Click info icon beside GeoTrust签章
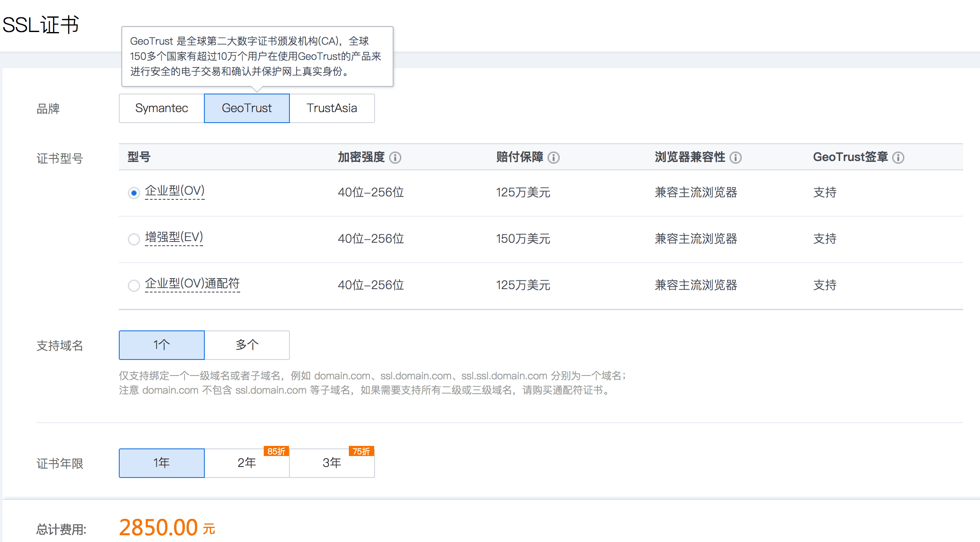Viewport: 980px width, 542px height. (898, 158)
